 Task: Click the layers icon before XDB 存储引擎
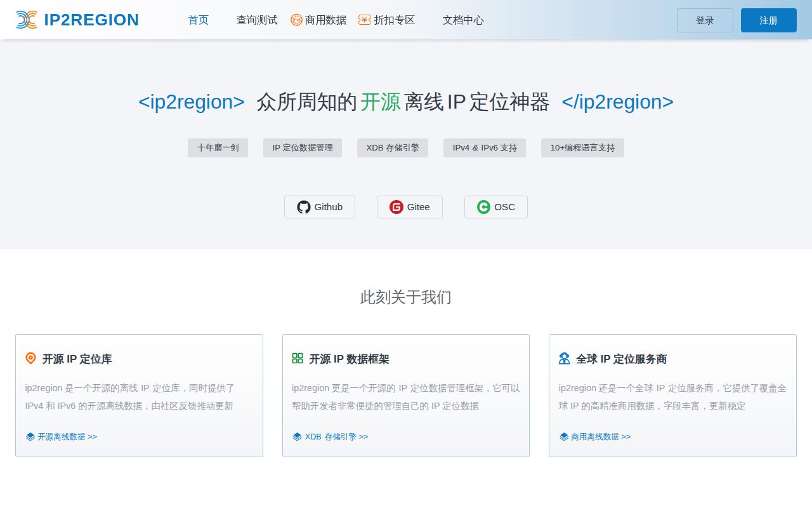pos(297,436)
